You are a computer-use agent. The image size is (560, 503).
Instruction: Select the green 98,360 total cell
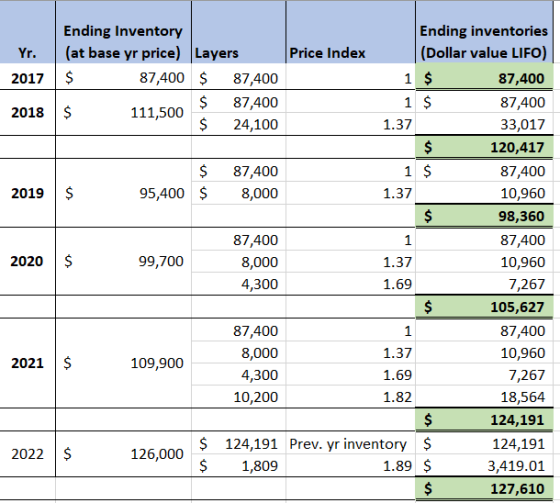(484, 216)
